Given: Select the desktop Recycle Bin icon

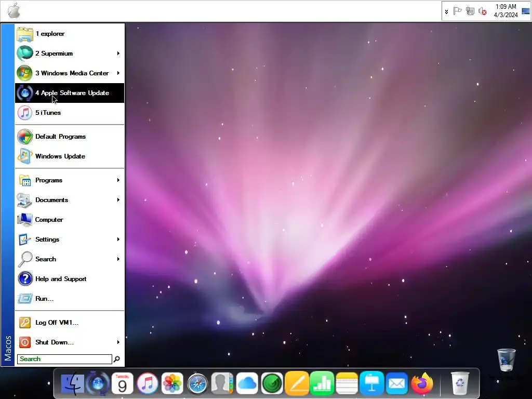Looking at the screenshot, I should (x=506, y=361).
